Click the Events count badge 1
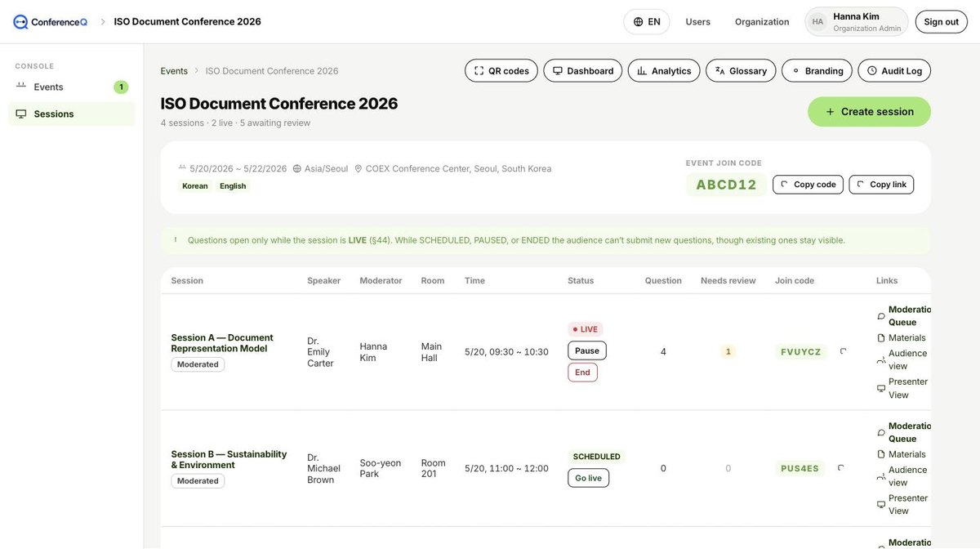The width and height of the screenshot is (980, 549). [x=121, y=87]
